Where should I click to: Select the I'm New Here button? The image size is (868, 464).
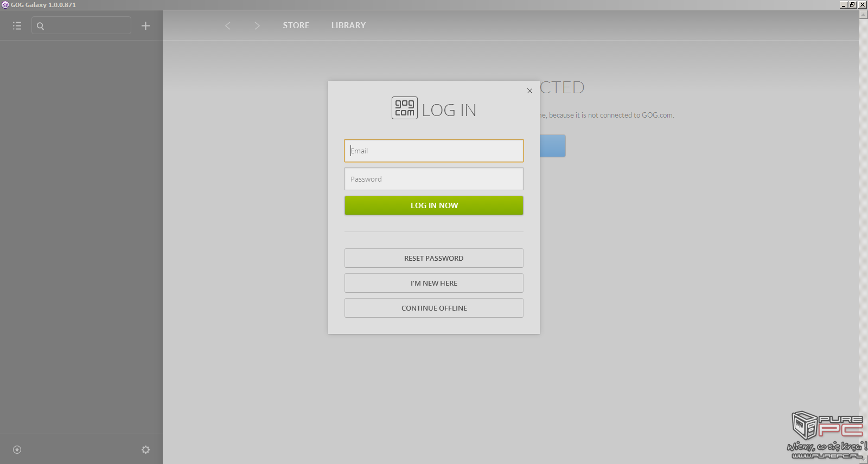(434, 283)
